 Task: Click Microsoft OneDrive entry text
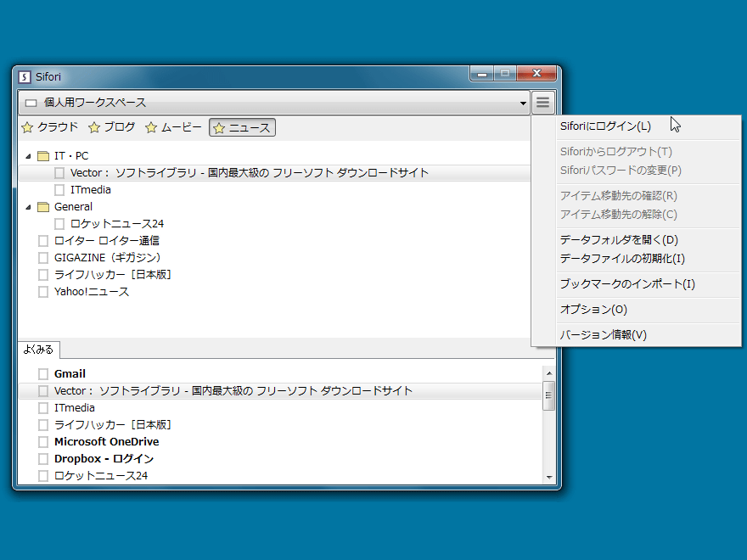tap(107, 442)
